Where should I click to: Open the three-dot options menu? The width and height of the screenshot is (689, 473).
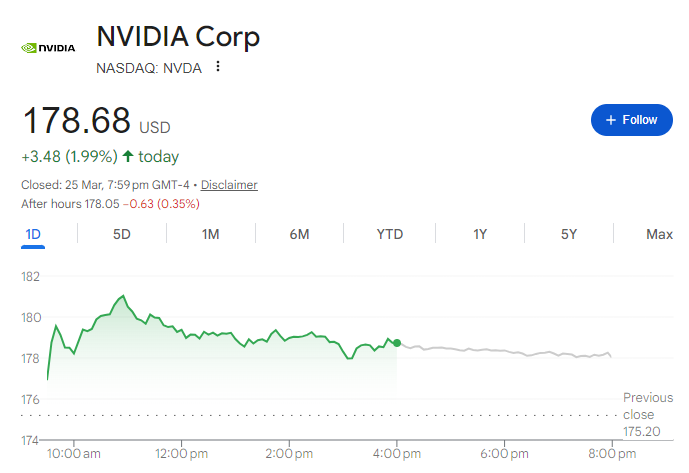pyautogui.click(x=217, y=67)
